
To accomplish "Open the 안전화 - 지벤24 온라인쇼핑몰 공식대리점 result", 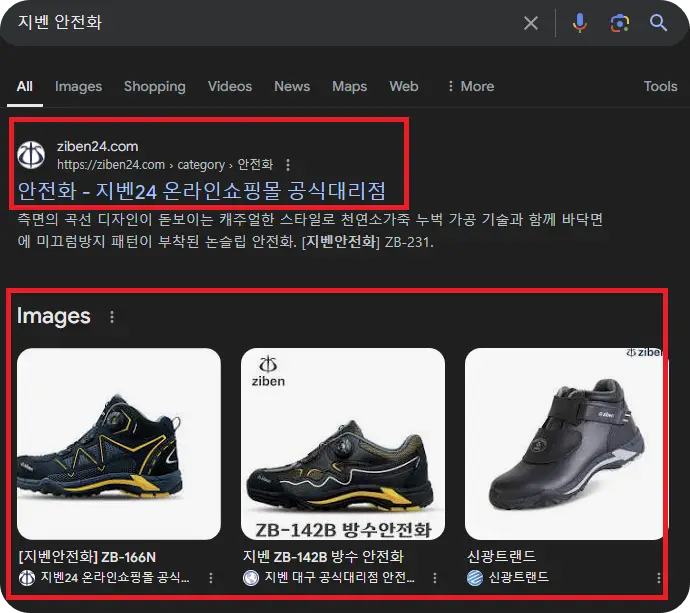I will point(202,191).
